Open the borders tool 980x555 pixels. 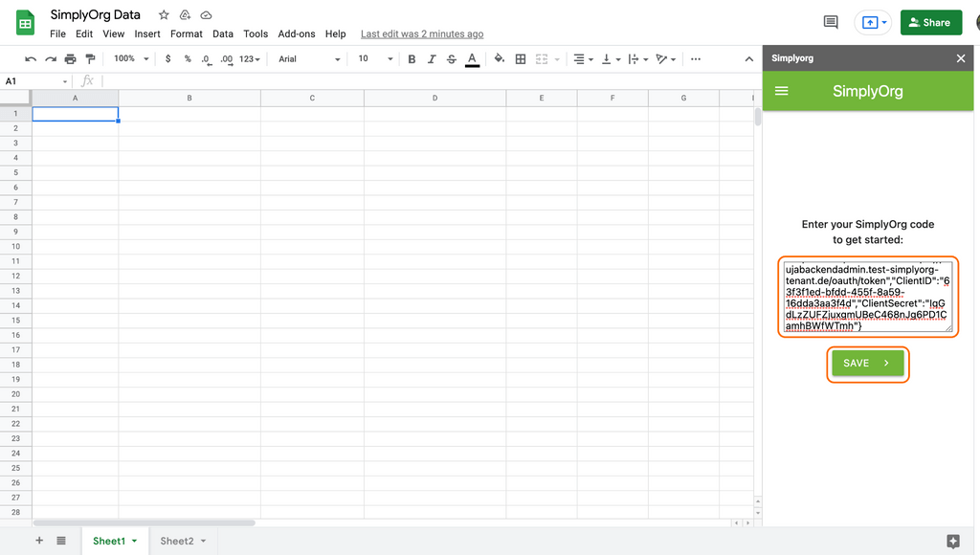(521, 58)
